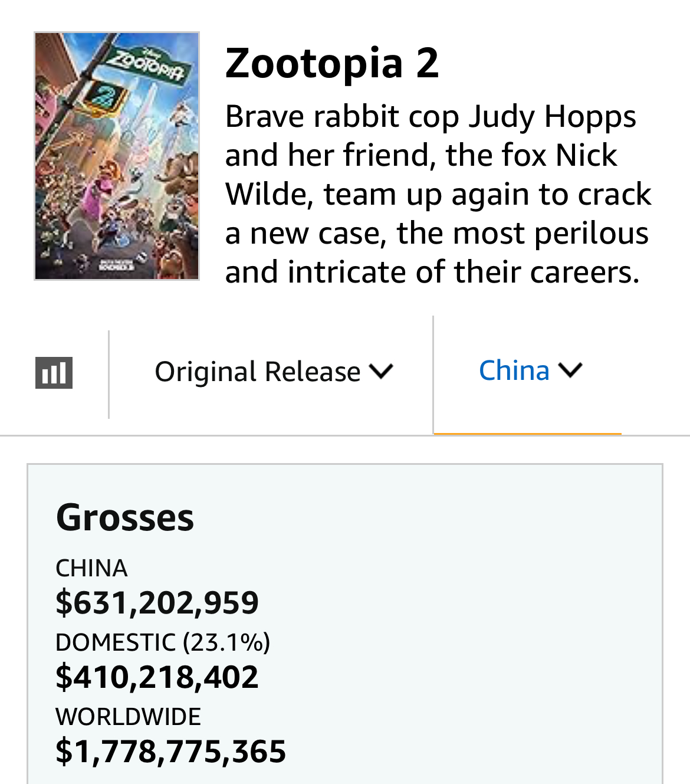The width and height of the screenshot is (690, 784).
Task: Select the $410,218,402 domestic gross figure
Action: point(157,677)
